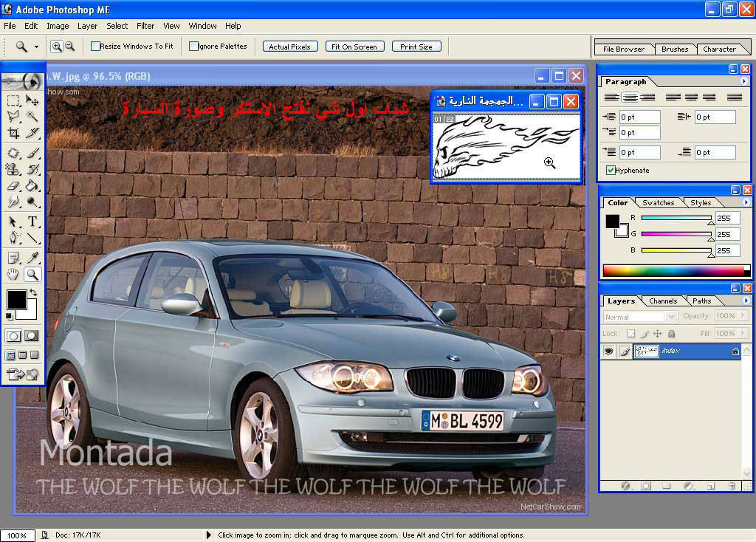The image size is (756, 542).
Task: Open the layer Opacity slider arrow
Action: 743,315
